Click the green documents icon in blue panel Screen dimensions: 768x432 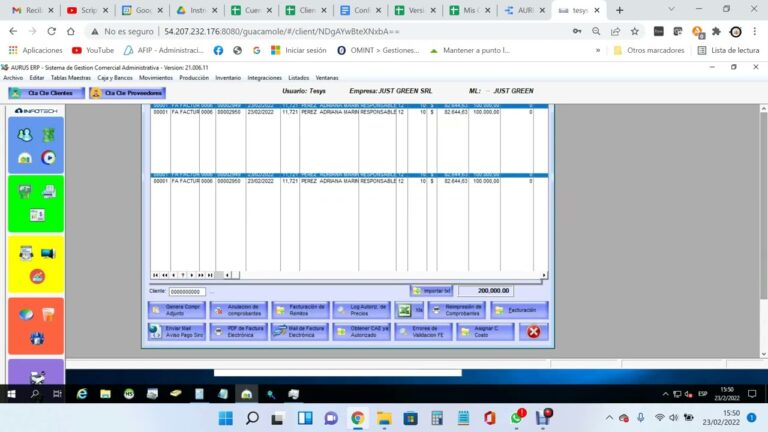coord(48,135)
